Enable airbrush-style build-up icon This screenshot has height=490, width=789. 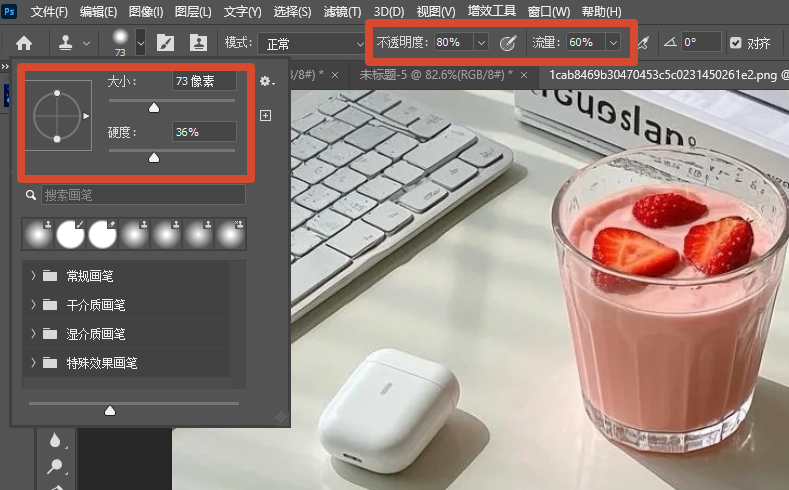[644, 43]
